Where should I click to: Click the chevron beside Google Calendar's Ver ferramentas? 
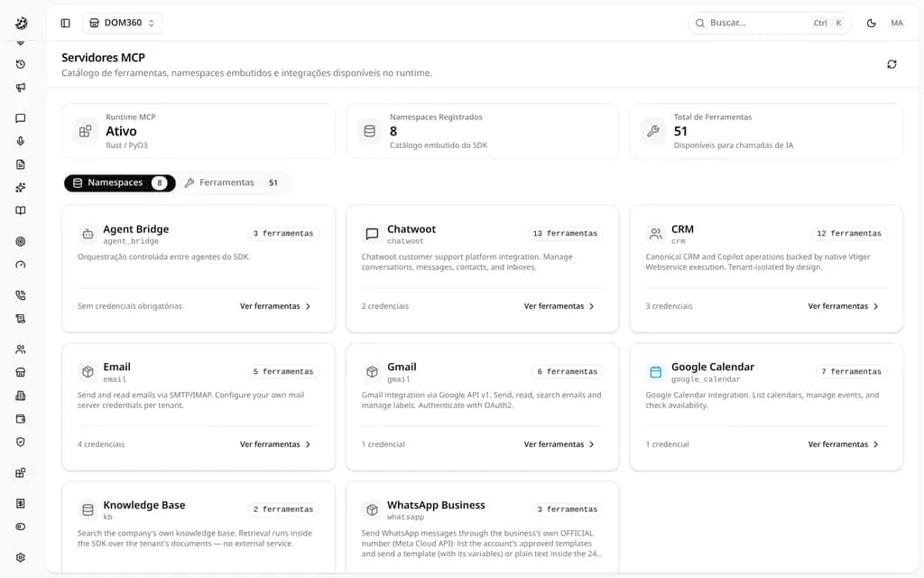pos(875,444)
